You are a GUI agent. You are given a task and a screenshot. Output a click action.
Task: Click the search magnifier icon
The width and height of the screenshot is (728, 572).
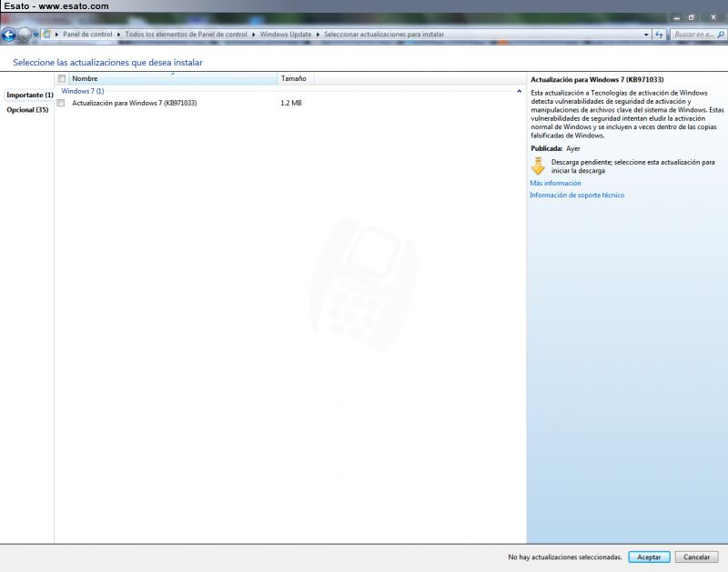721,35
